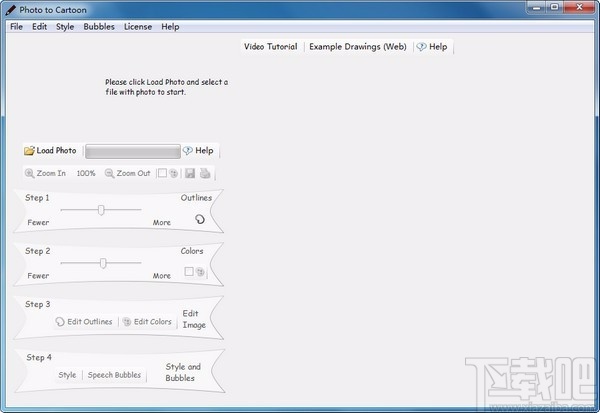600x413 pixels.
Task: Click the Speech Bubbles button
Action: [114, 375]
